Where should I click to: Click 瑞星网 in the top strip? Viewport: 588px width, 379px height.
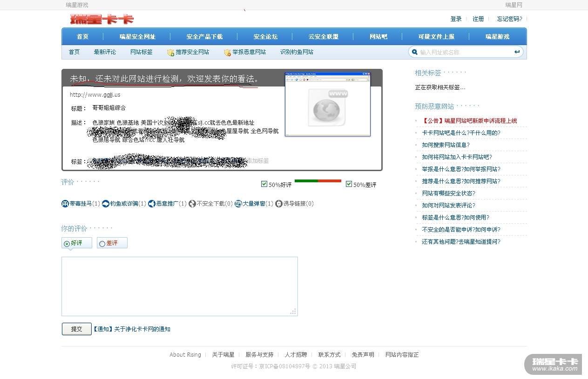[x=514, y=5]
